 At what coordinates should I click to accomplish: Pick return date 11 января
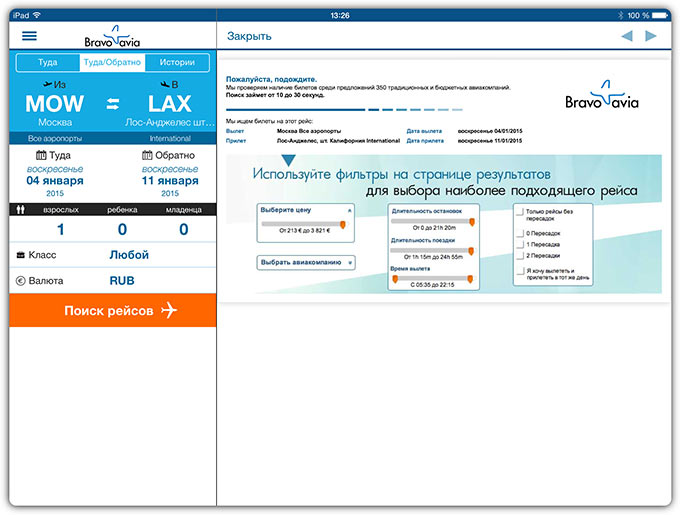point(170,181)
